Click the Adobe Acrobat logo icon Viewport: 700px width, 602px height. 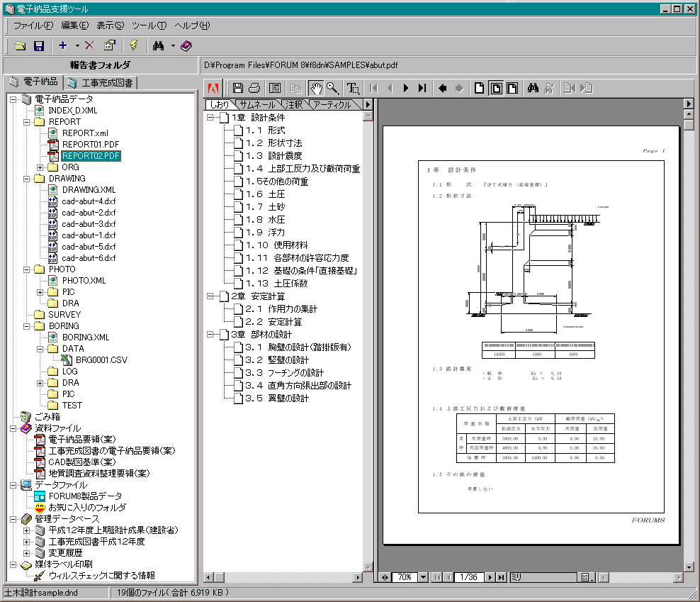click(x=213, y=89)
